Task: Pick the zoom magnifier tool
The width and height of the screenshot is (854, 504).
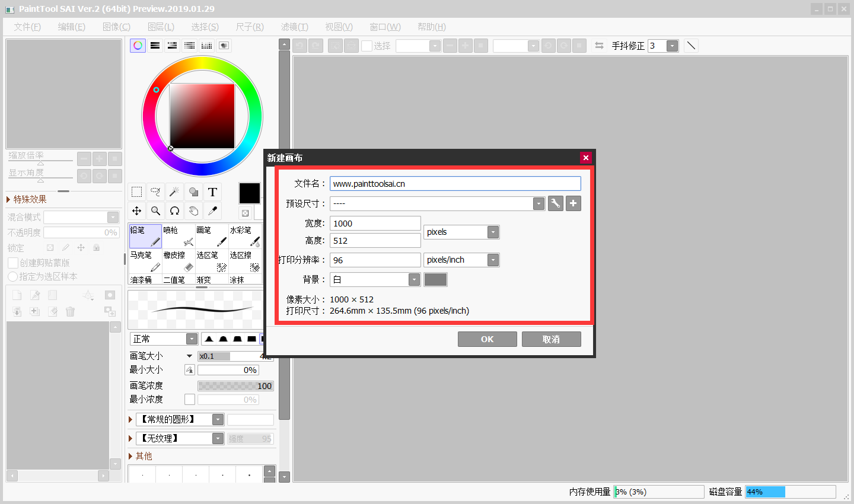Action: click(155, 210)
